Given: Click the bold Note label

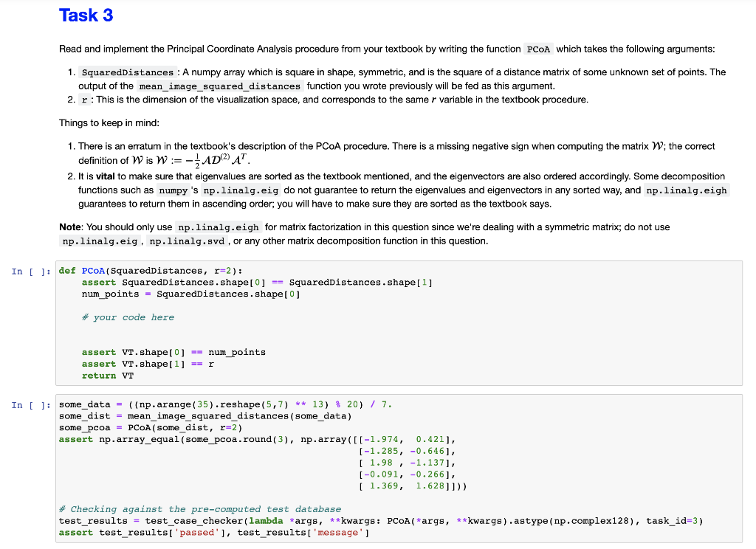Looking at the screenshot, I should pos(68,227).
